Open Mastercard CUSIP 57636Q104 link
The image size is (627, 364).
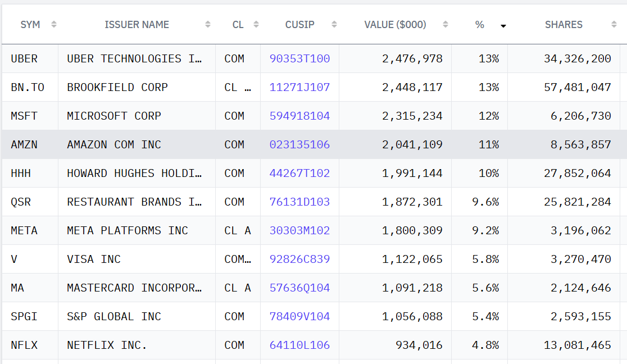click(299, 288)
